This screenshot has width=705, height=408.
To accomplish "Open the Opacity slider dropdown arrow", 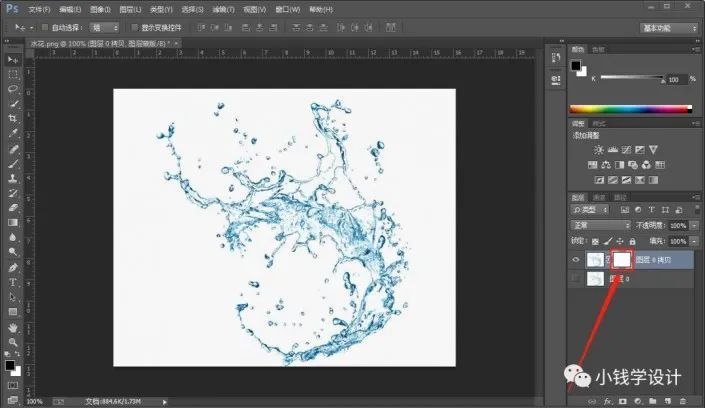I will (x=695, y=225).
